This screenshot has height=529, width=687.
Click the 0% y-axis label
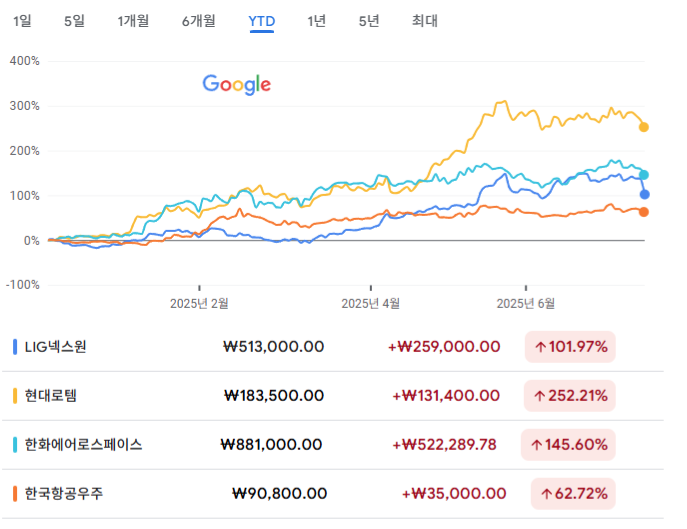(32, 241)
